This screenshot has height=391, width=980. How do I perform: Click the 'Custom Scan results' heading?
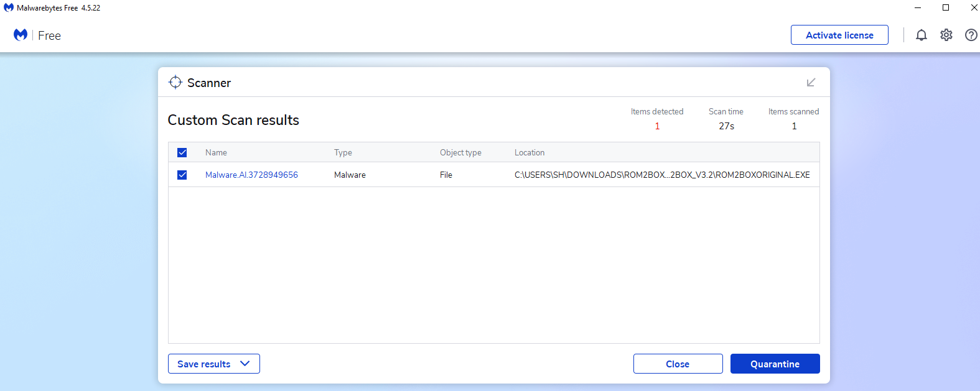[x=233, y=120]
